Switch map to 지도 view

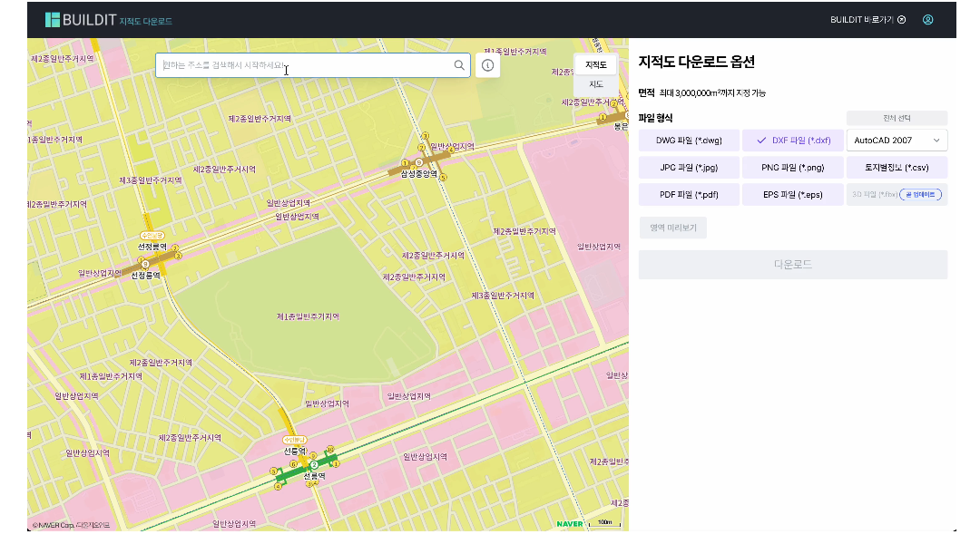[x=595, y=84]
